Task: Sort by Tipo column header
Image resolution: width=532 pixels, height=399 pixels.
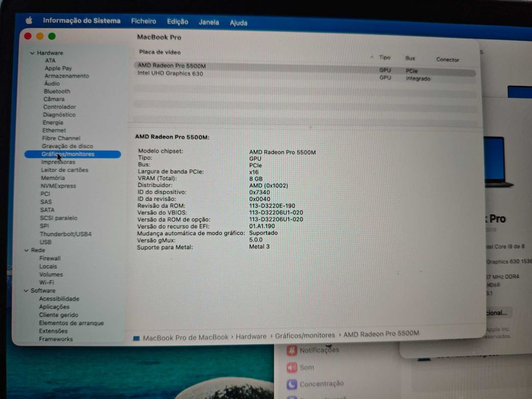Action: click(x=384, y=58)
